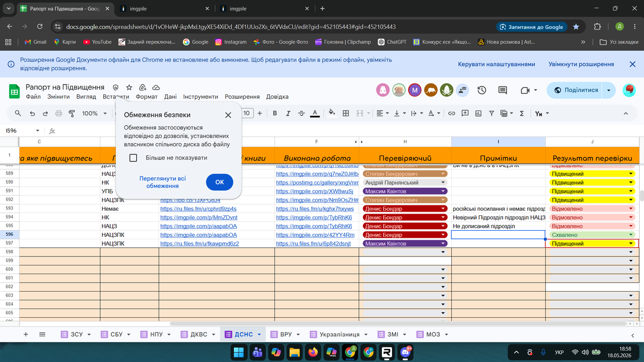Open horizontal align dropdown
The height and width of the screenshot is (362, 644).
383,114
